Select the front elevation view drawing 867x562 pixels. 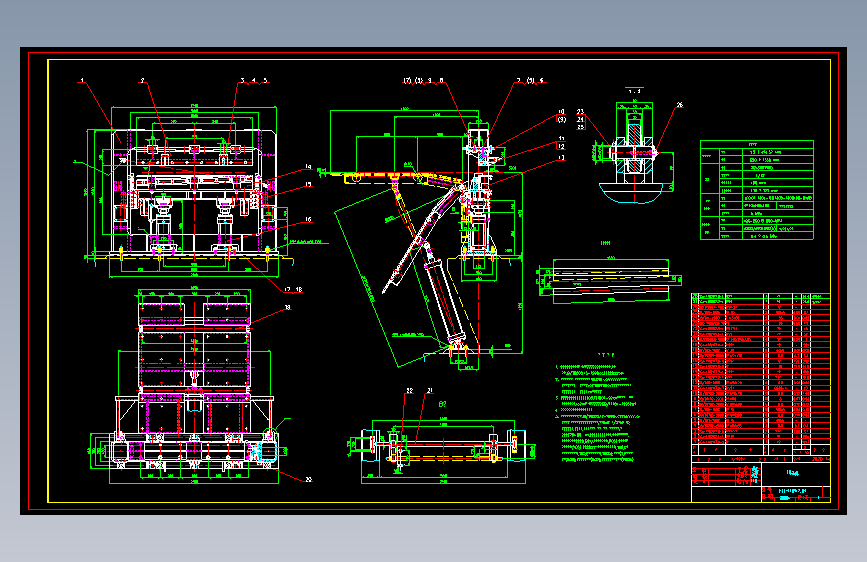pyautogui.click(x=194, y=191)
